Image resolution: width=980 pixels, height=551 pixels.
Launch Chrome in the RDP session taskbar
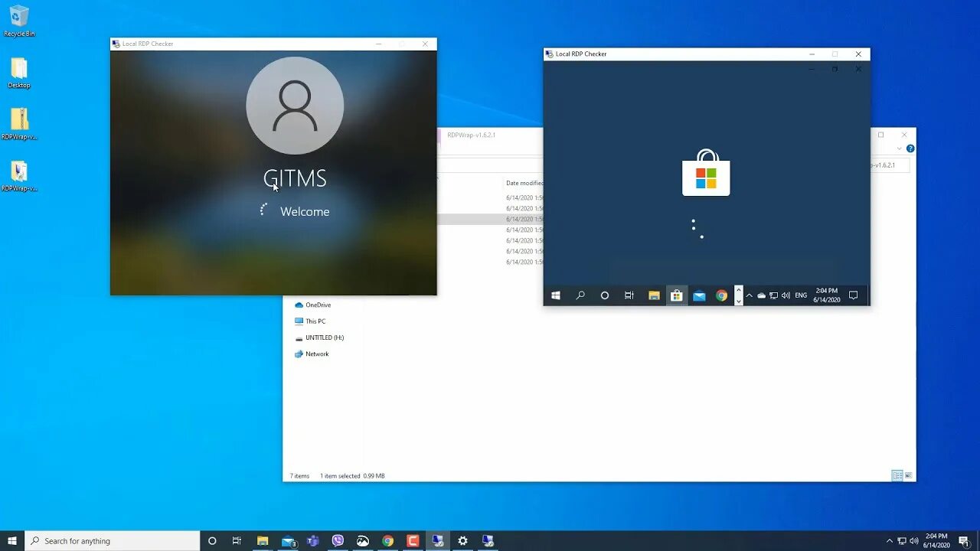pyautogui.click(x=721, y=295)
